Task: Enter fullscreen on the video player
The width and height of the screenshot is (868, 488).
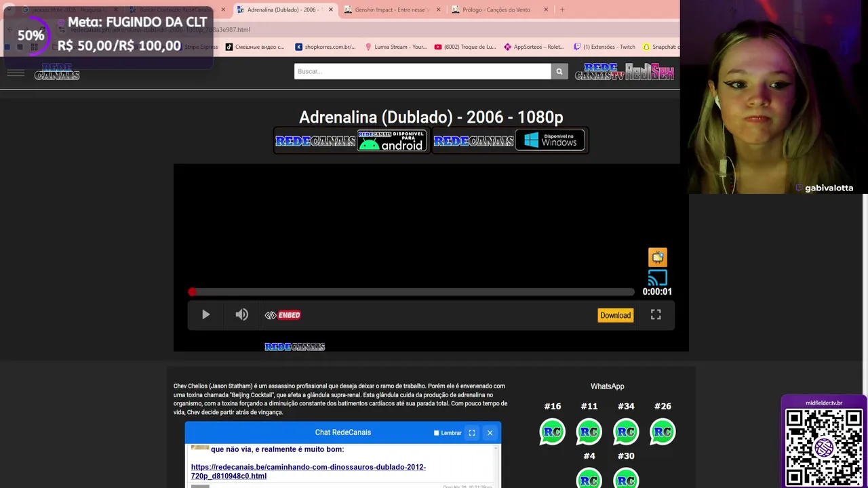Action: click(x=656, y=314)
